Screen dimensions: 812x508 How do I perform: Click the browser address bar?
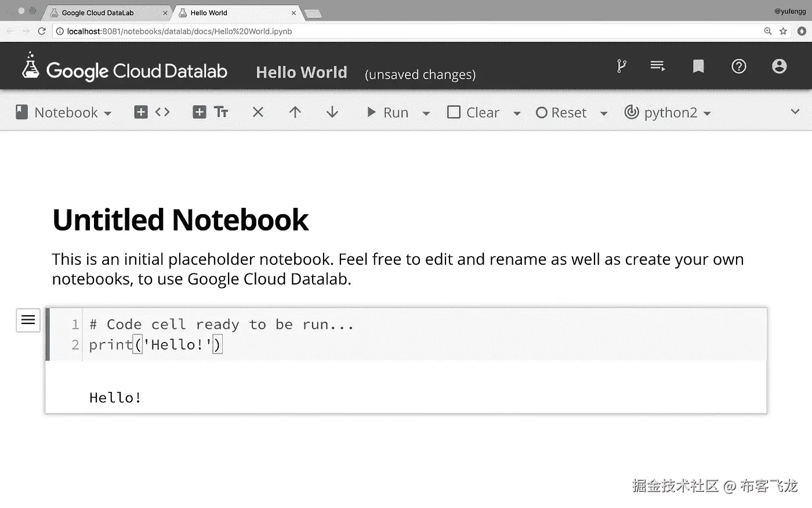406,31
